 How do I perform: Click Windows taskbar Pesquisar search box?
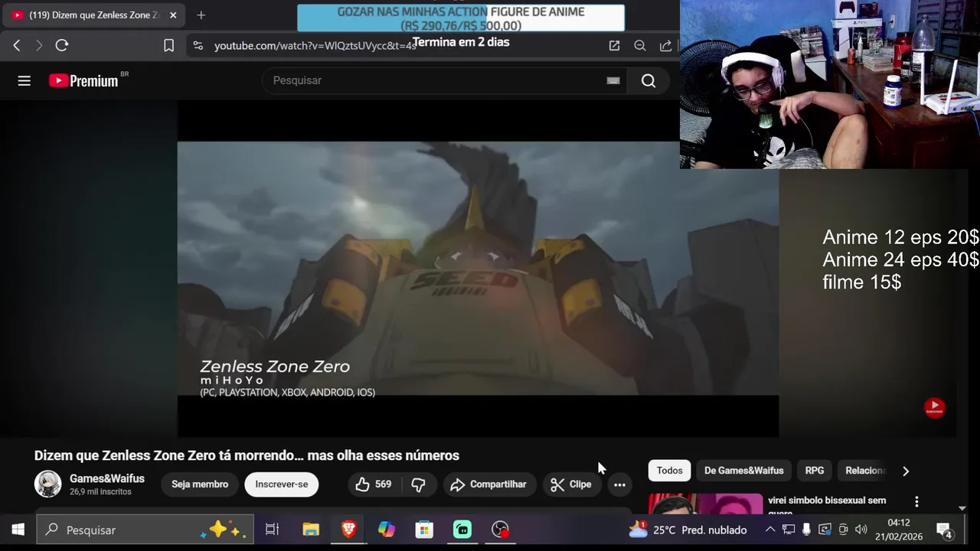[145, 530]
